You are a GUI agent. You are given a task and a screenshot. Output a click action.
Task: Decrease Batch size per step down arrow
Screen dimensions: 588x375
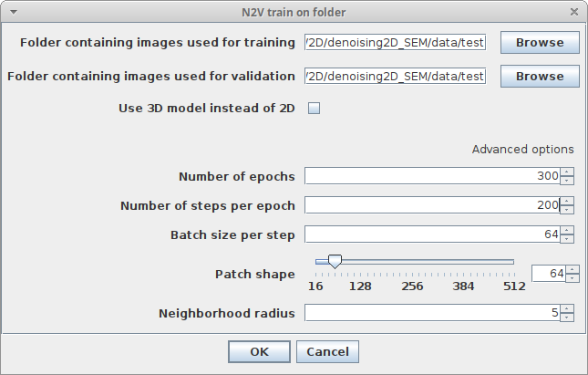567,239
